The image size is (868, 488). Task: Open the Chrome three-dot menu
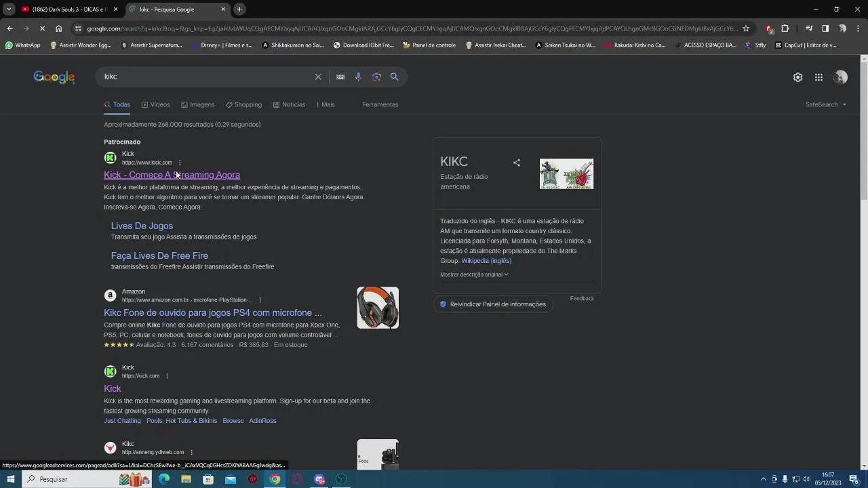[859, 28]
